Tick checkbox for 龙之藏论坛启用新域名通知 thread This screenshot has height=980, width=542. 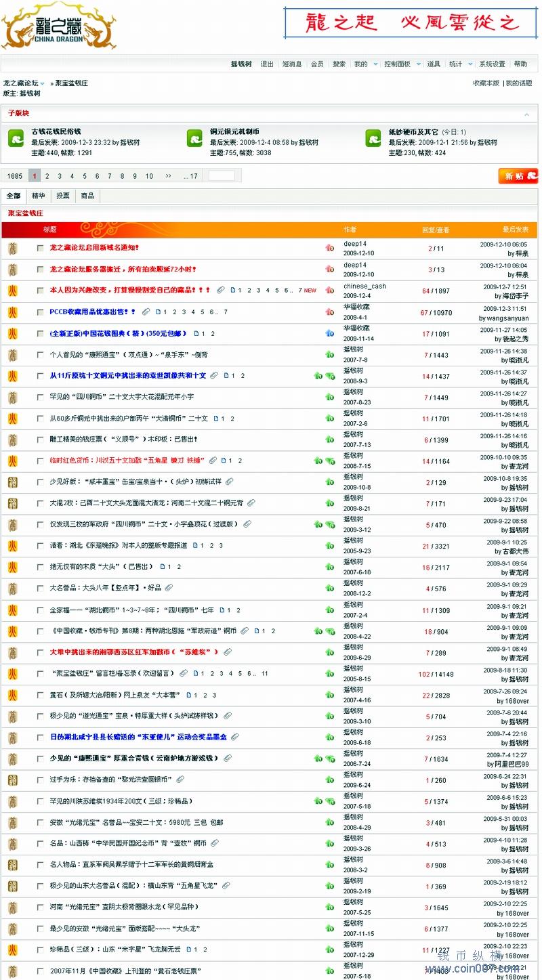[40, 249]
